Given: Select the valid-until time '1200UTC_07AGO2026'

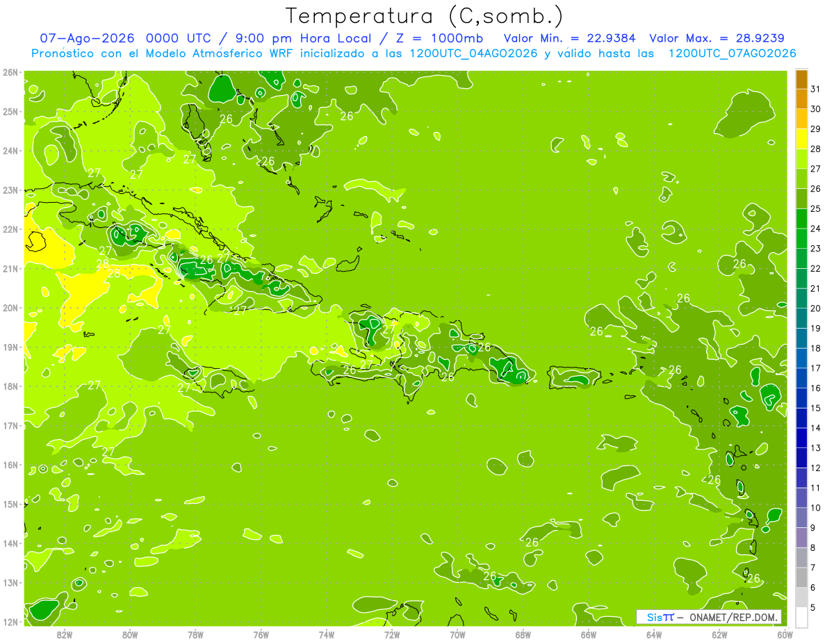Looking at the screenshot, I should click(x=732, y=53).
